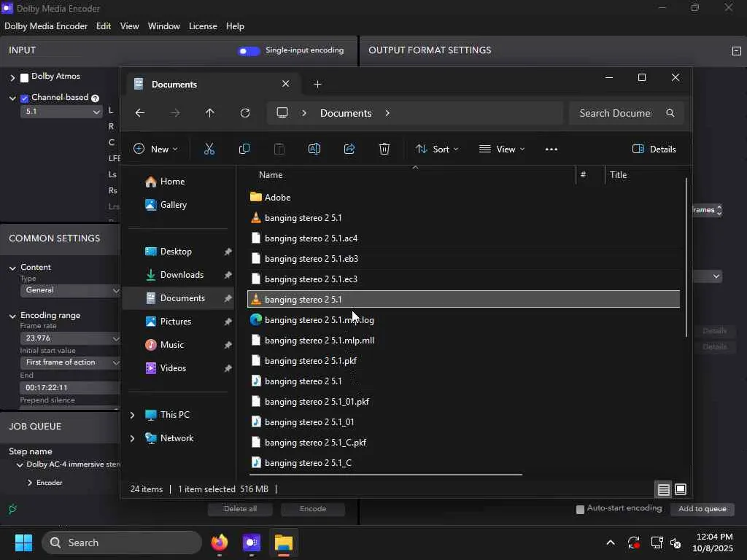Click the Delete all button

pyautogui.click(x=240, y=509)
